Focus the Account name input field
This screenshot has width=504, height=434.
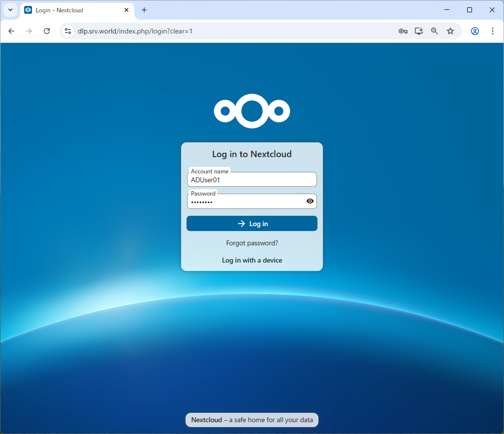pos(252,180)
